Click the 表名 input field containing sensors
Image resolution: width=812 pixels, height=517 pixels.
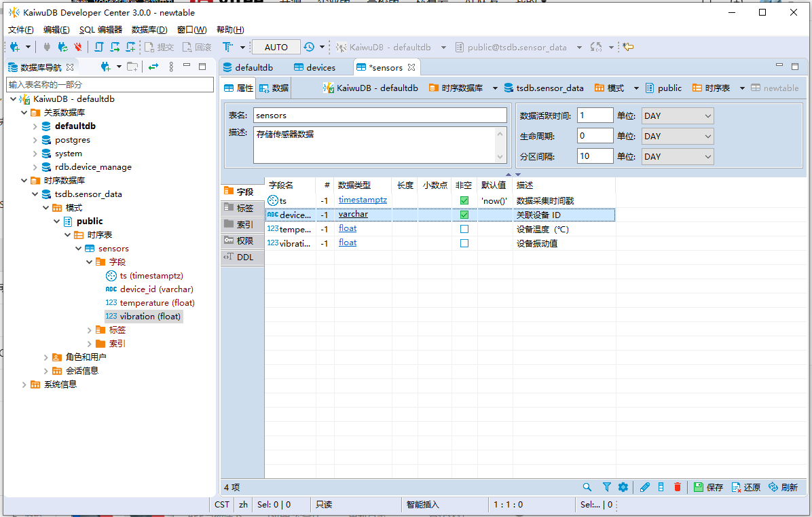click(x=380, y=115)
